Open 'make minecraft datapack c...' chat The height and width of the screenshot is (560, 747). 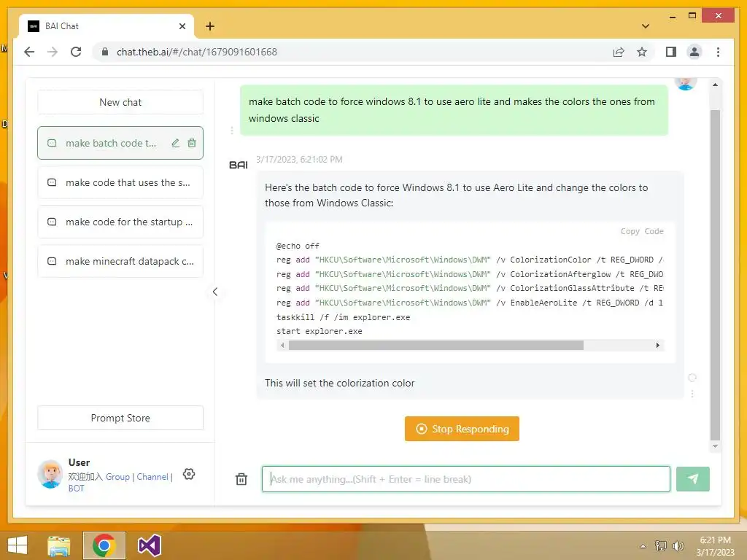pyautogui.click(x=120, y=262)
